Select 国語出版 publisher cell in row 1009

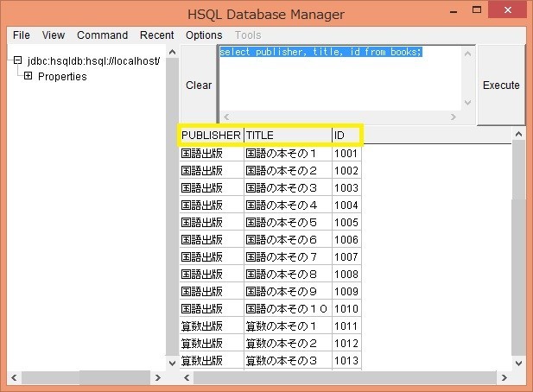tap(212, 291)
